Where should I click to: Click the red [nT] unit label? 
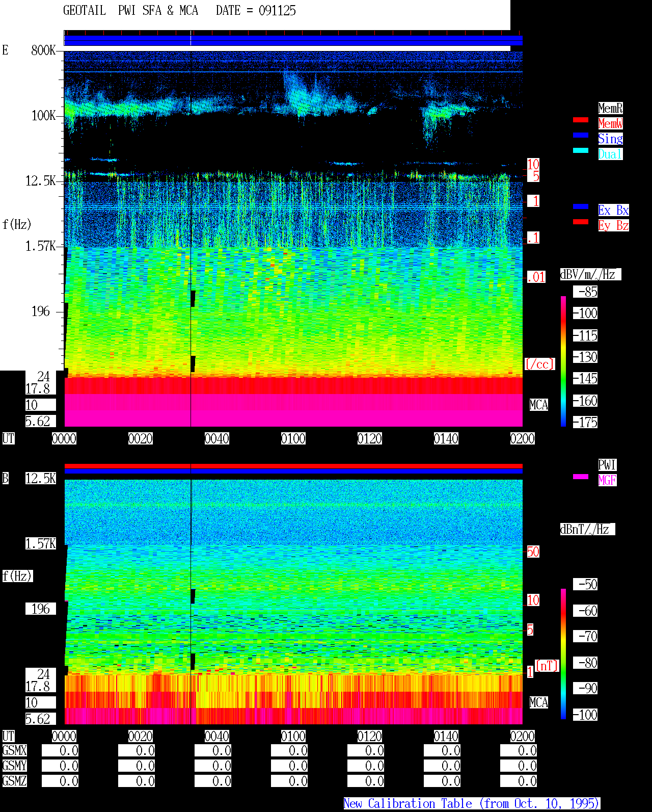[x=547, y=666]
